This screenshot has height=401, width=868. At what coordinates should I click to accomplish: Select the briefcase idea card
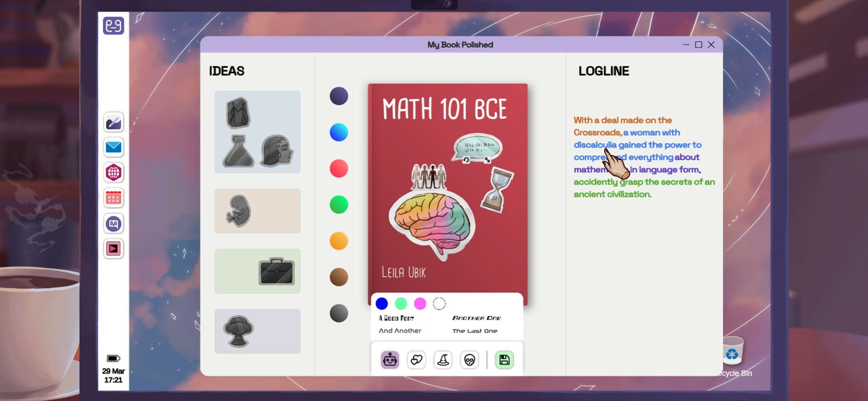click(x=257, y=271)
